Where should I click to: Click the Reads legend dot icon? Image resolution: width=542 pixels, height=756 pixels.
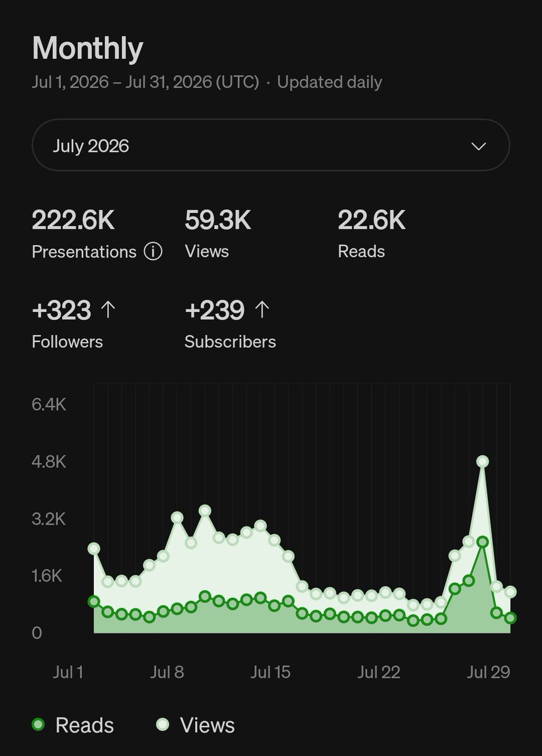click(38, 724)
